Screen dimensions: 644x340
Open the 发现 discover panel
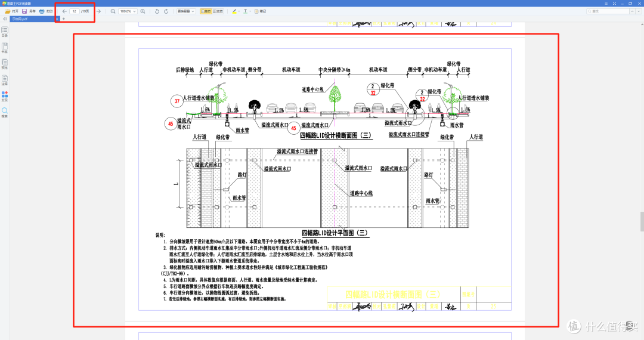[x=5, y=97]
